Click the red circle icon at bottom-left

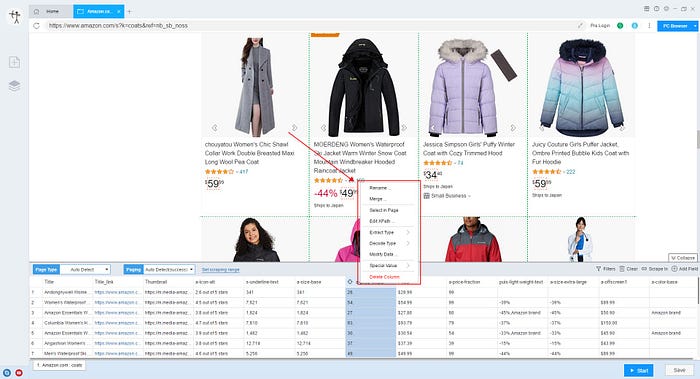click(19, 373)
